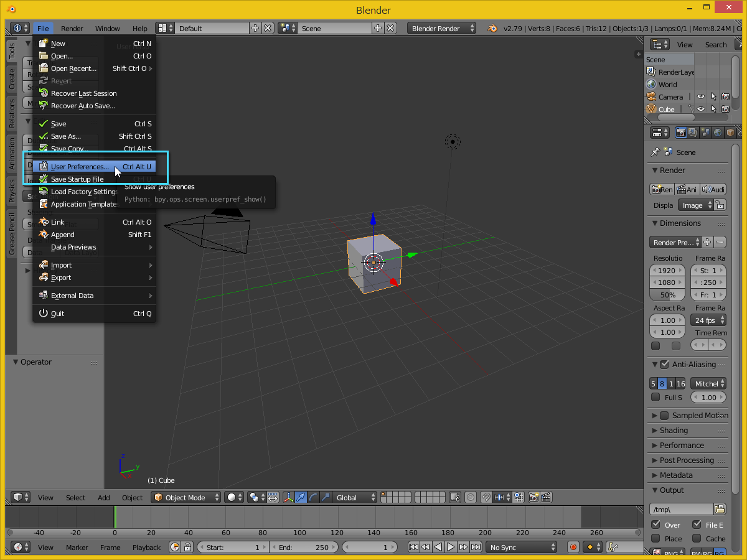
Task: Choose Save Startup File in the File menu
Action: point(94,179)
